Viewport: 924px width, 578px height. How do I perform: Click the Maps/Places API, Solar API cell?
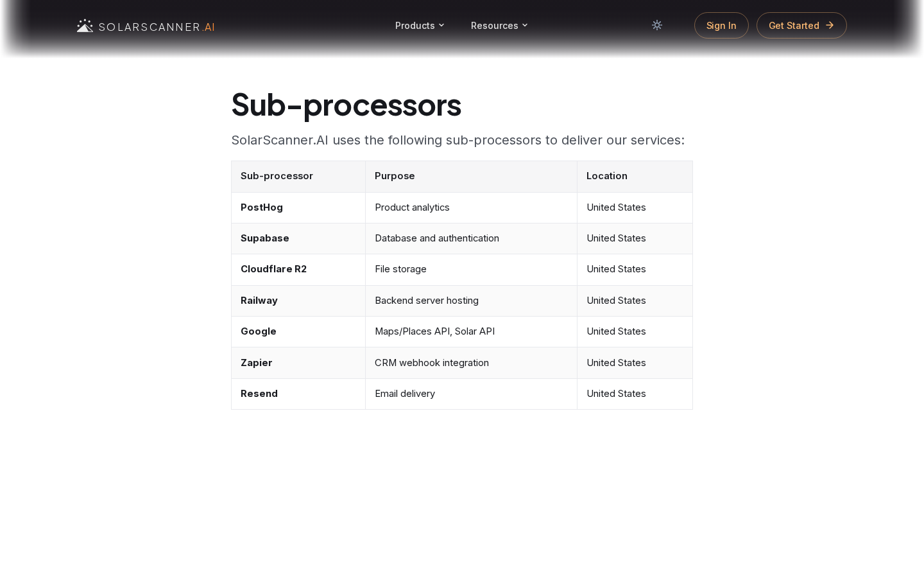(x=472, y=332)
